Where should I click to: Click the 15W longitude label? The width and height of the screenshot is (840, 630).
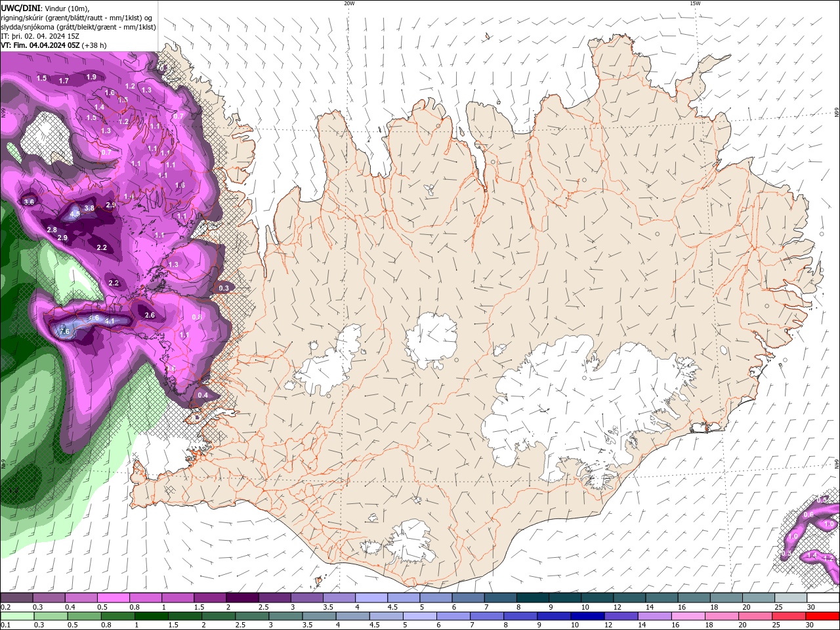(x=695, y=3)
